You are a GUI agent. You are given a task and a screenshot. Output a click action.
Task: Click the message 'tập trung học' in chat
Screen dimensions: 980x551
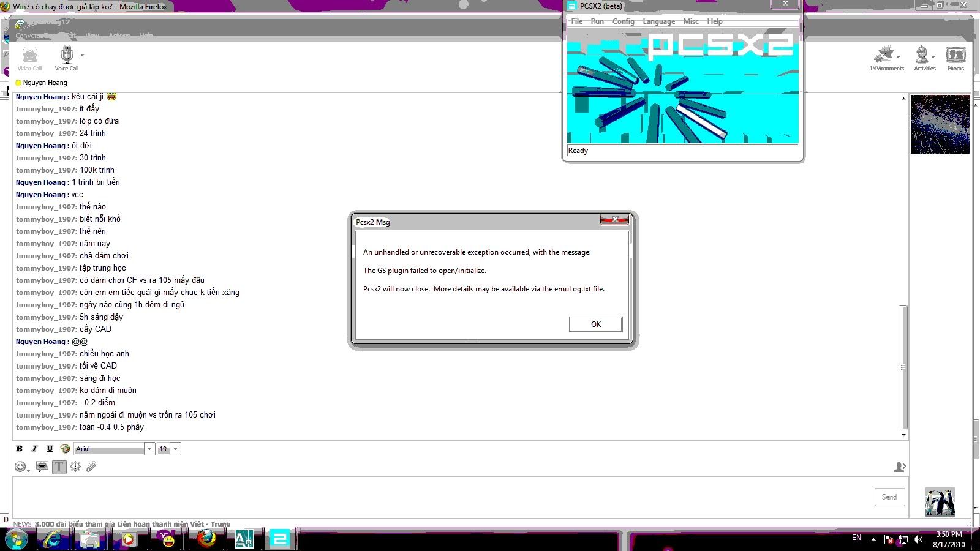102,268
